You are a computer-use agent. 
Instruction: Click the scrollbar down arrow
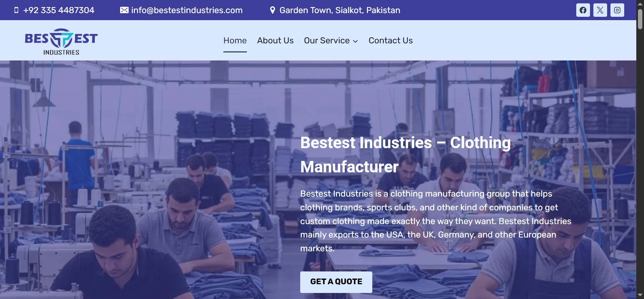pyautogui.click(x=640, y=295)
